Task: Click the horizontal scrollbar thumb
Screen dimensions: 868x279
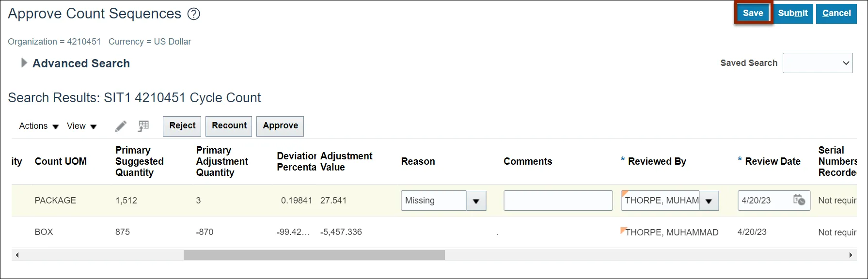Action: [x=314, y=255]
